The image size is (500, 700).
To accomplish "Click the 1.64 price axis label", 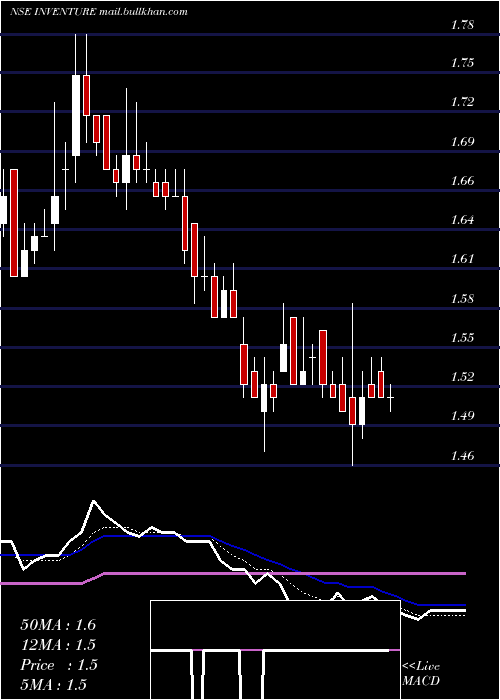I will [x=462, y=220].
